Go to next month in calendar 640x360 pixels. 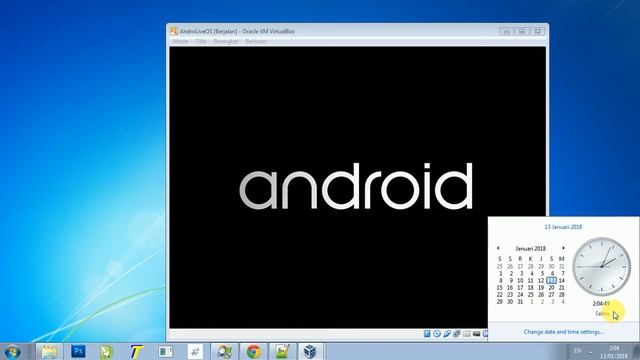pos(564,248)
